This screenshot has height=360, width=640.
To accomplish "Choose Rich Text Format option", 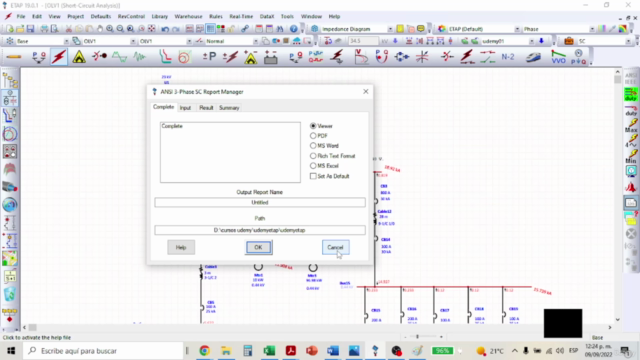I will point(313,156).
